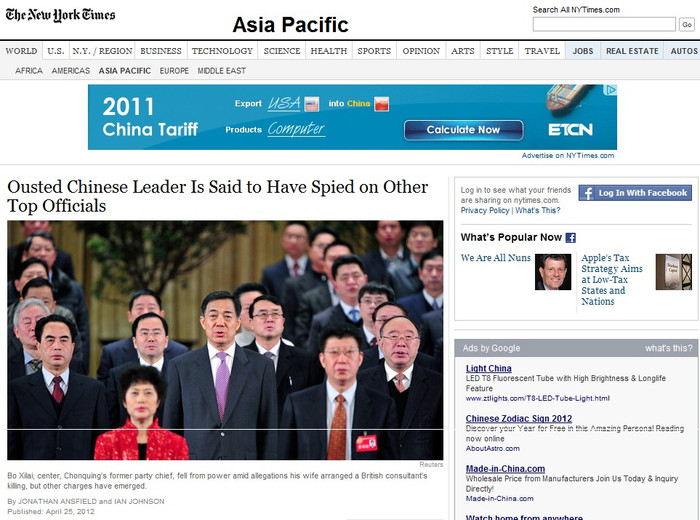This screenshot has width=700, height=520.
Task: Open the We Are All Nuns columnist thumbnail
Action: (x=553, y=272)
